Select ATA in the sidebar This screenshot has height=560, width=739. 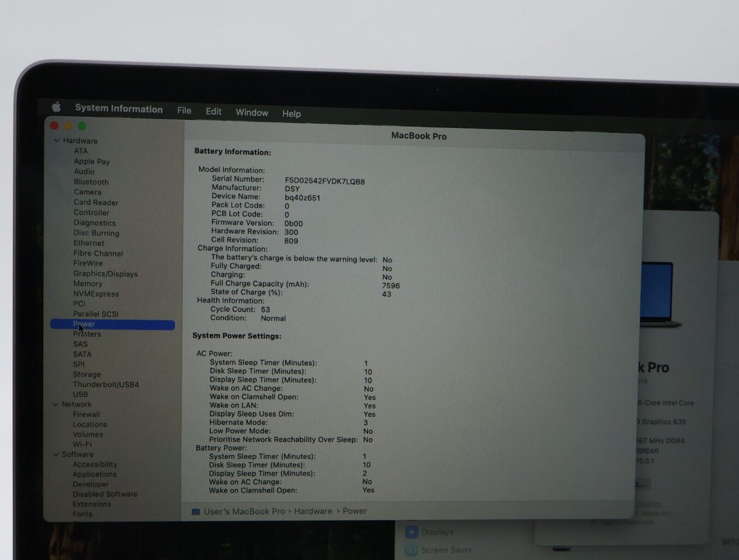(81, 151)
